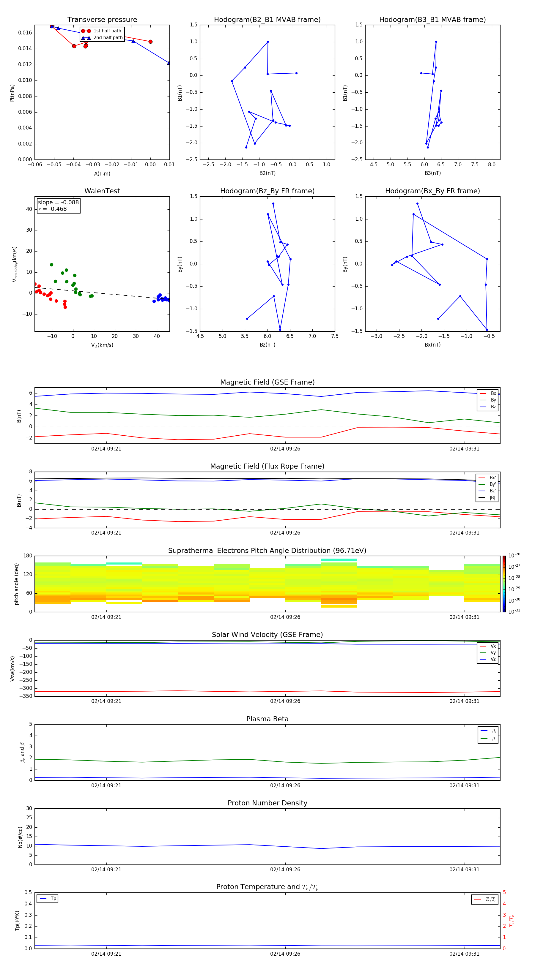Click the 'VA(km/s)' x-axis label of WalenTest
The width and height of the screenshot is (535, 980).
[102, 345]
